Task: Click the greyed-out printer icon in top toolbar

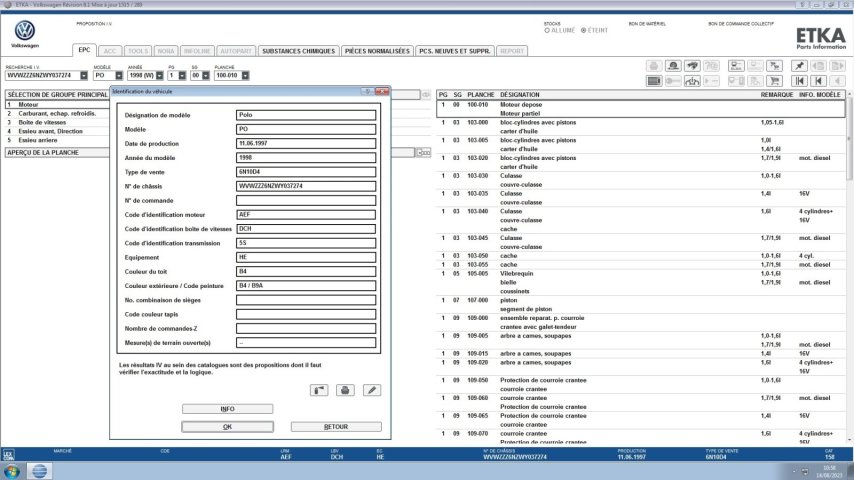Action: pyautogui.click(x=654, y=66)
